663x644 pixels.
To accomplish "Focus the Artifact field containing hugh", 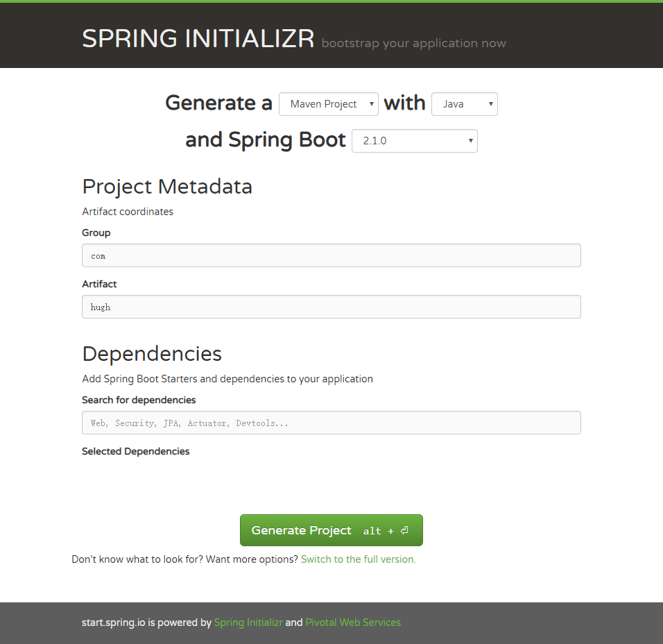I will point(331,307).
